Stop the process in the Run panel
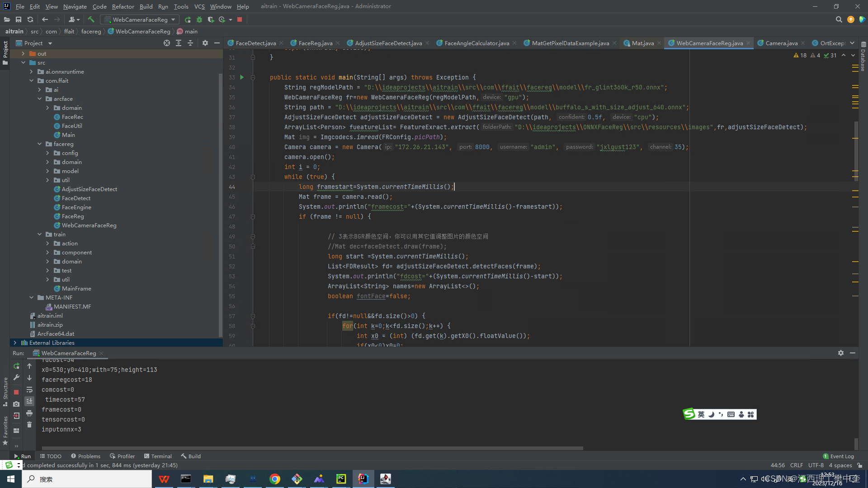Image resolution: width=868 pixels, height=488 pixels. point(16,392)
